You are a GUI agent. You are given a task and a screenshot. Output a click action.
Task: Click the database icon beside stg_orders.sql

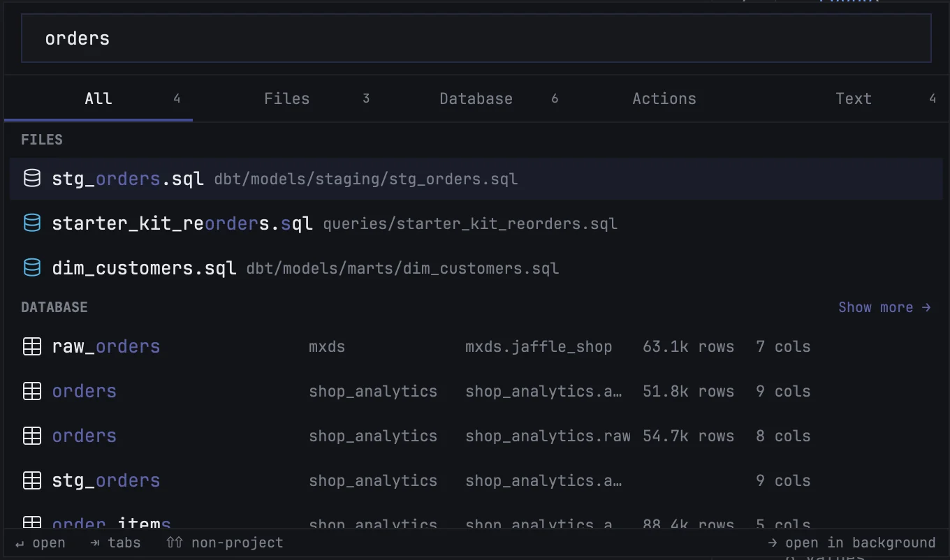32,179
